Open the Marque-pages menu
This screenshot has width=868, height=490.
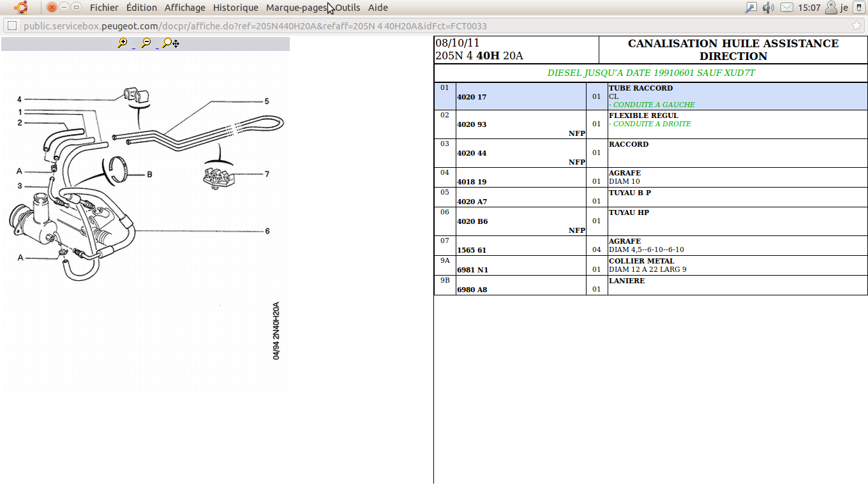pos(296,8)
